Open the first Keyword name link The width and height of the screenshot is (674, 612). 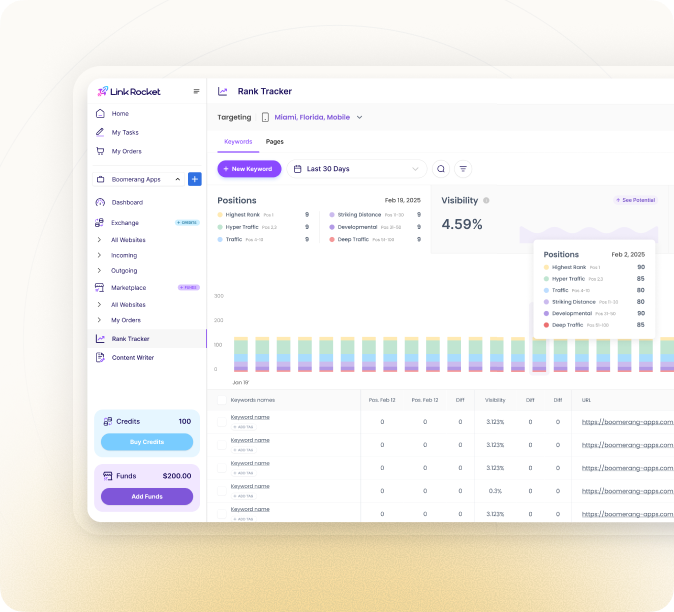point(250,417)
